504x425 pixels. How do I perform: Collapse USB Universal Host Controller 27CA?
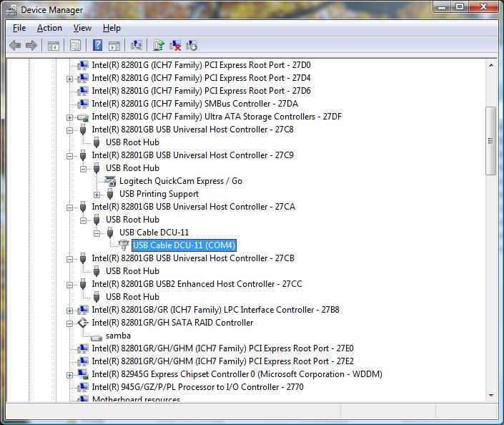[x=69, y=207]
